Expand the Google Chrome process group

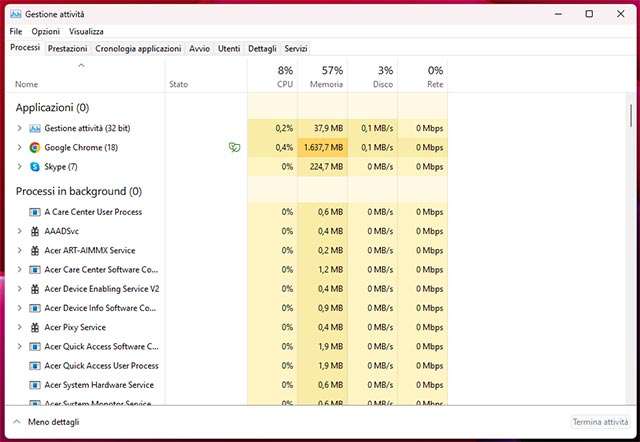click(x=19, y=147)
